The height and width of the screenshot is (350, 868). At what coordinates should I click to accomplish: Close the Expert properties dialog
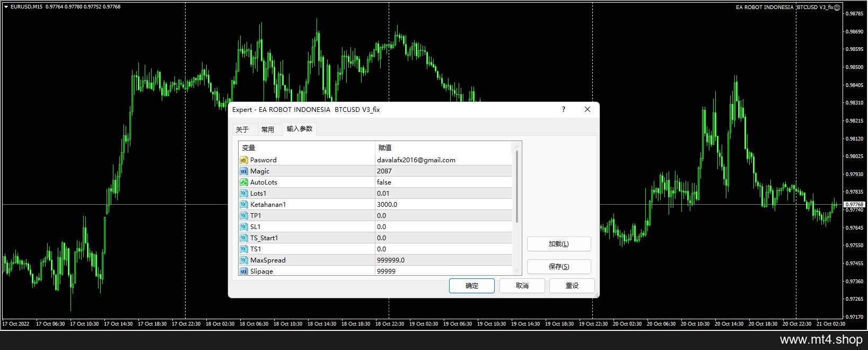point(588,109)
